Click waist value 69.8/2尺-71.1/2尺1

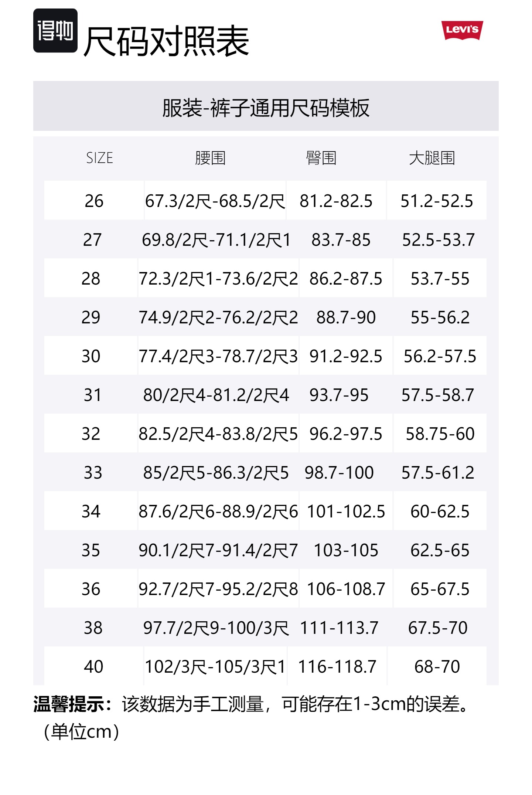point(216,240)
